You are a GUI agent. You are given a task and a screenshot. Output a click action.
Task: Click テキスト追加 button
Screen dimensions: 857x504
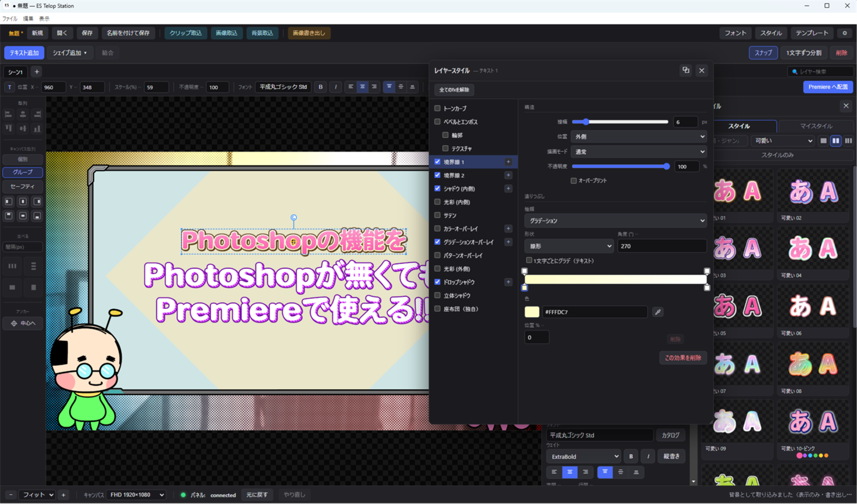tap(24, 53)
